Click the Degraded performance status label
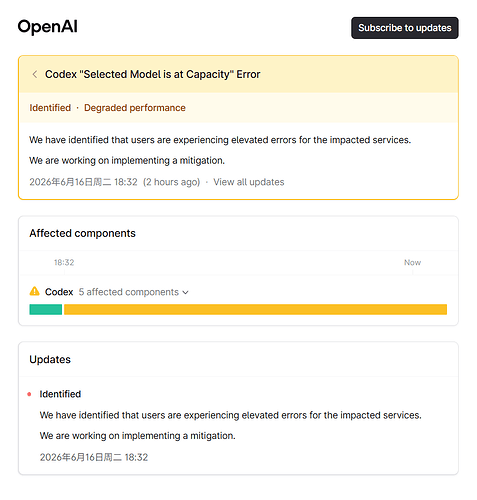 135,108
